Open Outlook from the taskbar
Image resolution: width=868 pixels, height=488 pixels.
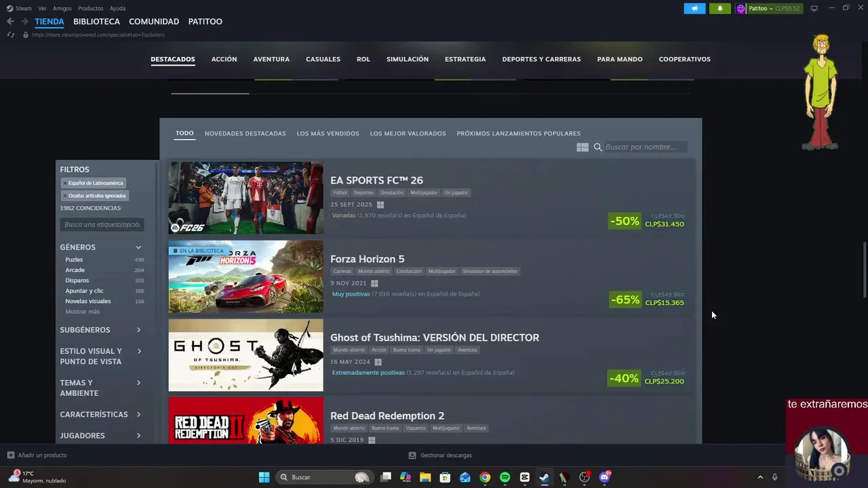[465, 477]
